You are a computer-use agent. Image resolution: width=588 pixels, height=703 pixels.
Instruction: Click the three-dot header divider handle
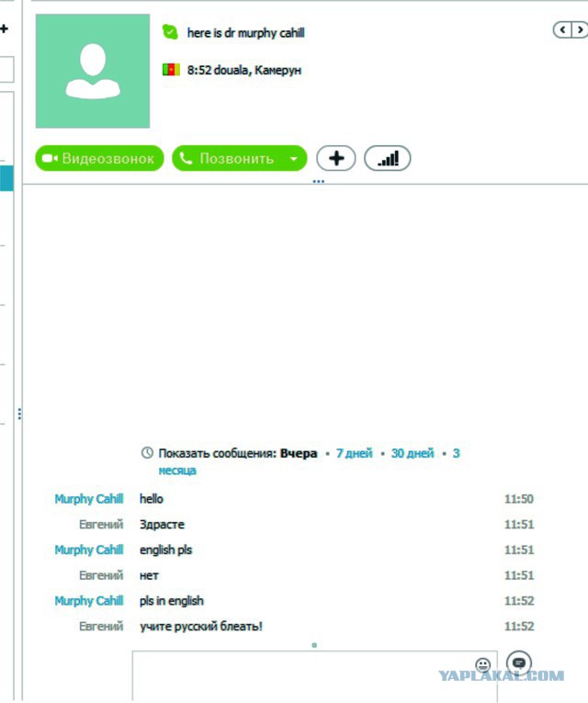318,182
